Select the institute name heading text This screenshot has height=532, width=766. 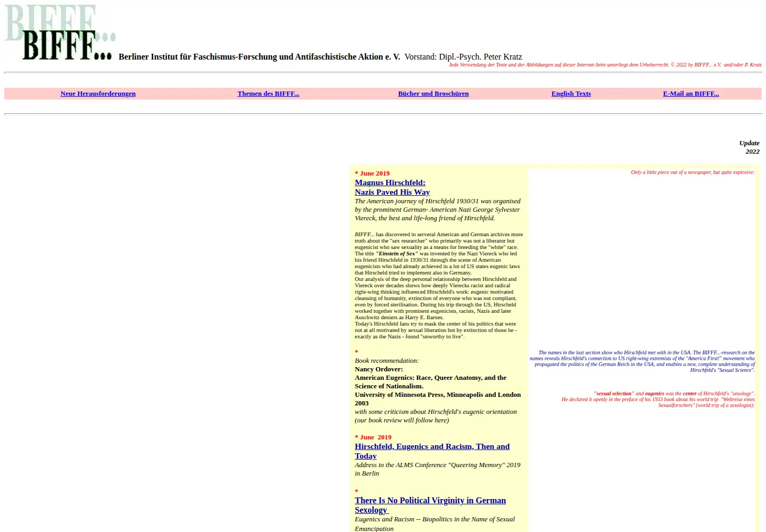259,57
